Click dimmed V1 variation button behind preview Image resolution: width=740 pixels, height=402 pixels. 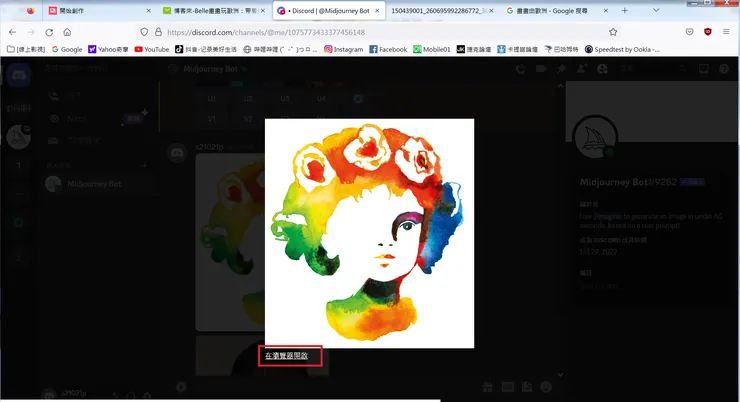tap(212, 119)
